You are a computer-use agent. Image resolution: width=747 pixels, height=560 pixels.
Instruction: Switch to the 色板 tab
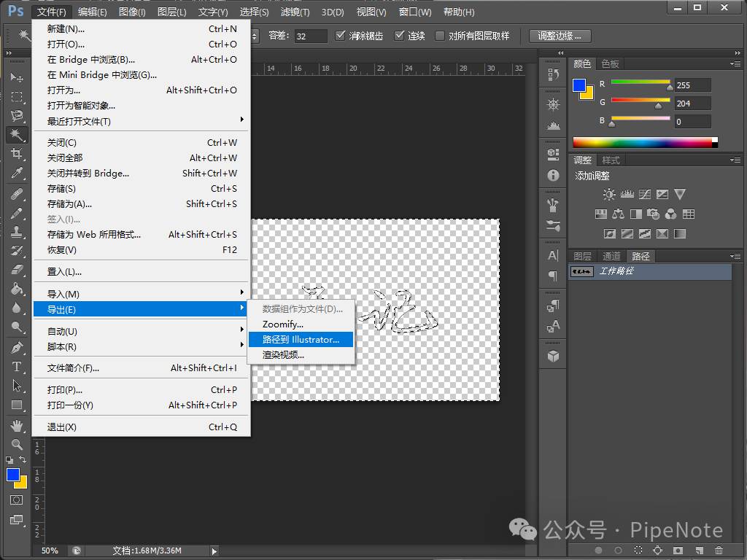point(610,64)
